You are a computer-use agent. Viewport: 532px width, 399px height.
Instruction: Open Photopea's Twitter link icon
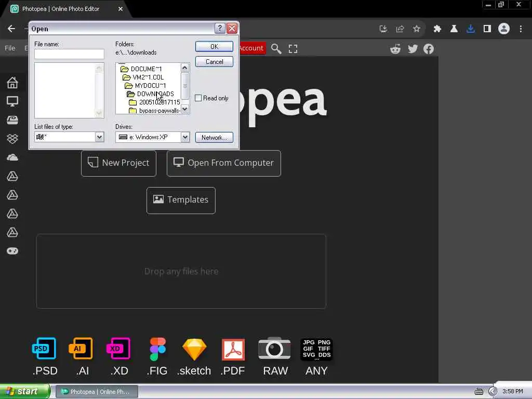[x=413, y=49]
